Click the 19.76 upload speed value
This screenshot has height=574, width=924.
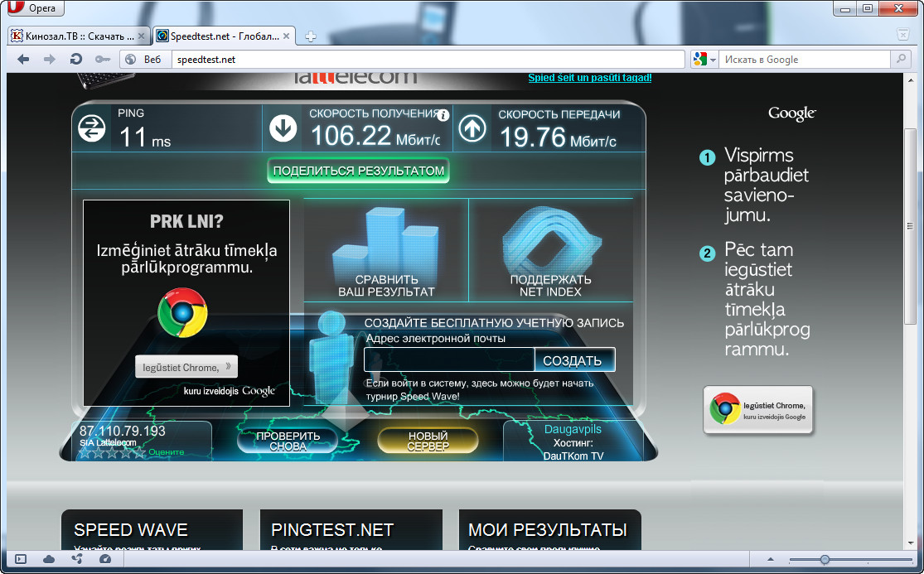pos(533,137)
